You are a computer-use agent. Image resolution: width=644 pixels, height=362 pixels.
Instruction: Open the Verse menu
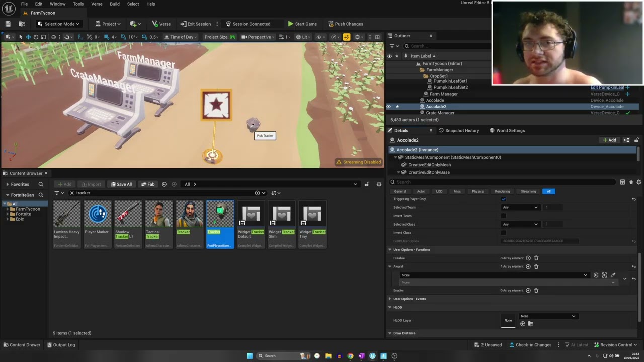click(97, 4)
